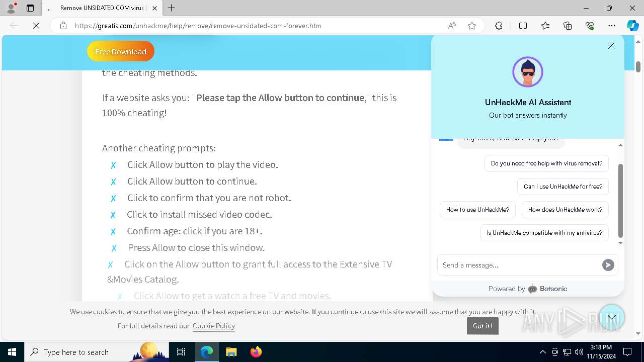The image size is (644, 362).
Task: Ask if UnHackMe is compatible with antivirus
Action: pos(544,233)
